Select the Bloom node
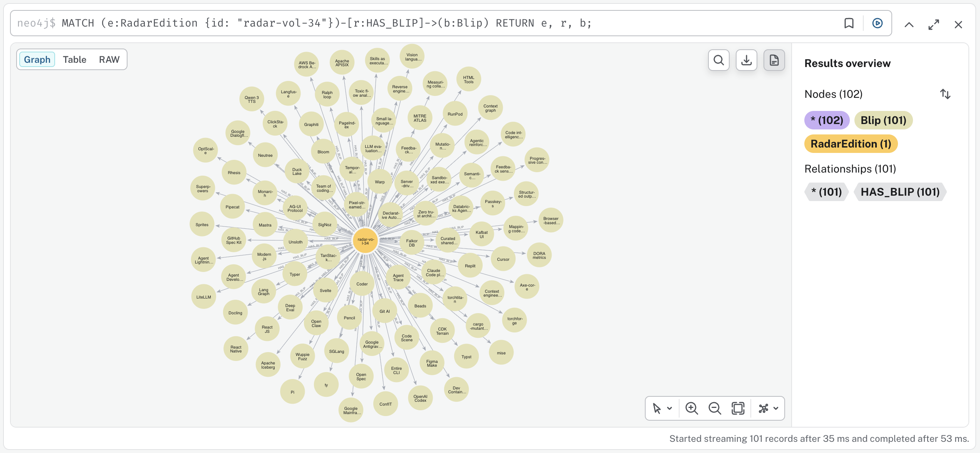The image size is (980, 453). pos(323,152)
